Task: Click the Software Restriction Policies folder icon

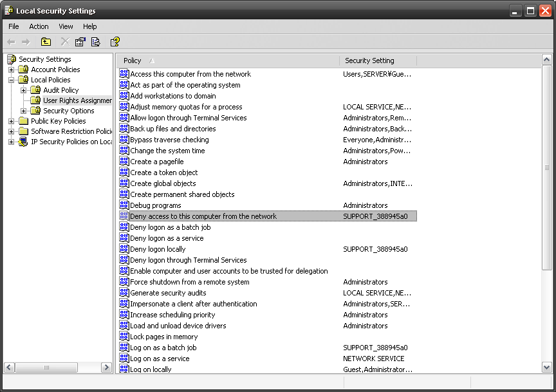Action: coord(23,131)
